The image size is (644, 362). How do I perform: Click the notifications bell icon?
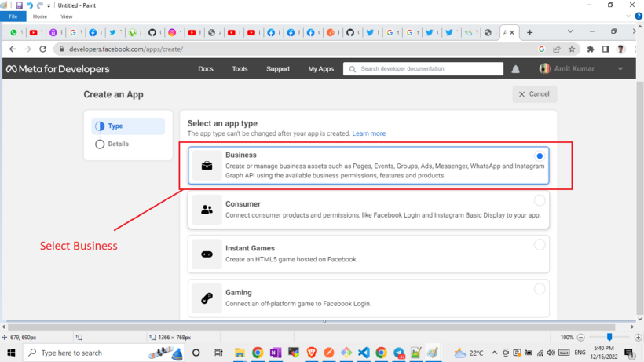(x=515, y=69)
